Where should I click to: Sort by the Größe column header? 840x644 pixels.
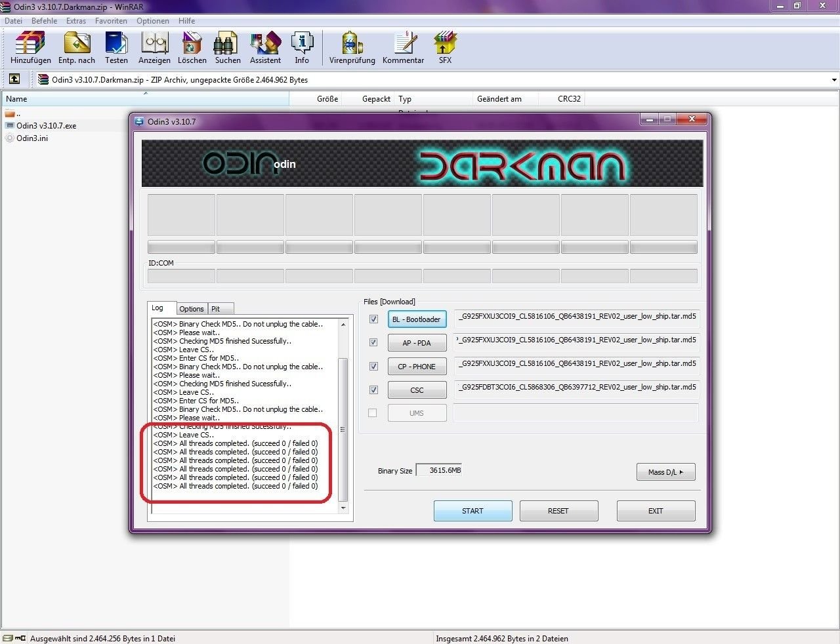(x=316, y=99)
